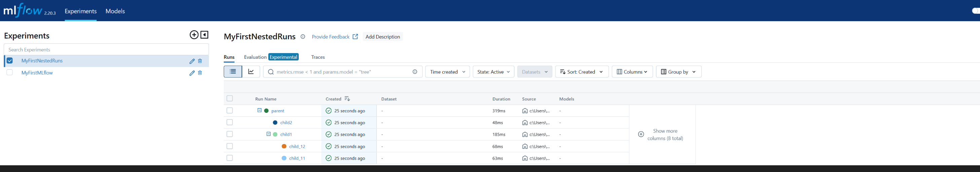Switch to the Traces tab
The width and height of the screenshot is (980, 172).
pos(318,57)
